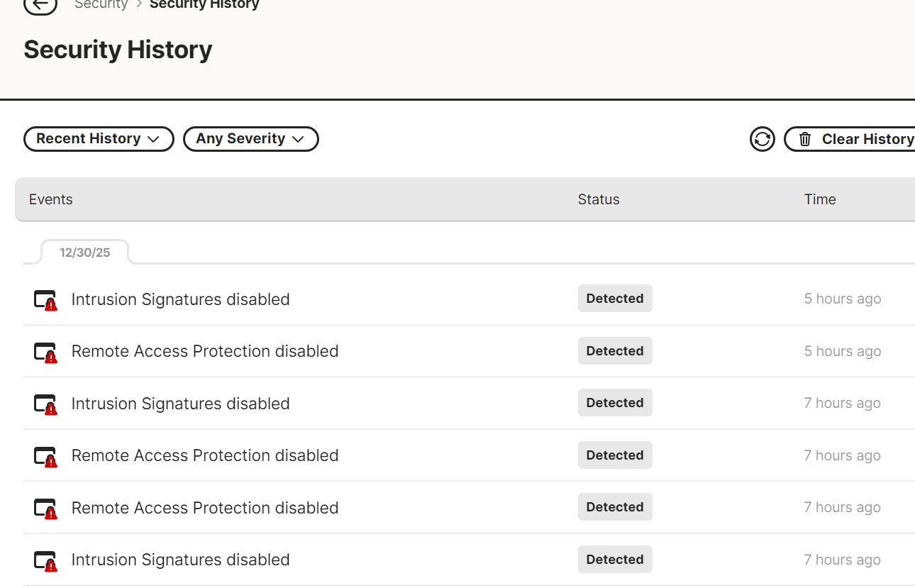Viewport: 915px width, 588px height.
Task: Open second Remote Access Protection disabled event
Action: pyautogui.click(x=205, y=455)
